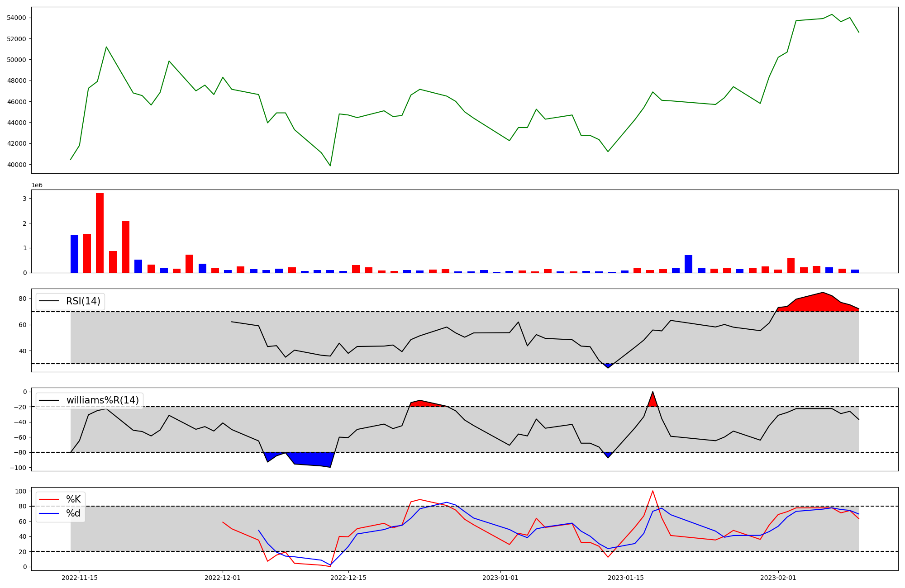Click the small blue oversold dip in RSI panel
The width and height of the screenshot is (905, 588).
(x=608, y=365)
